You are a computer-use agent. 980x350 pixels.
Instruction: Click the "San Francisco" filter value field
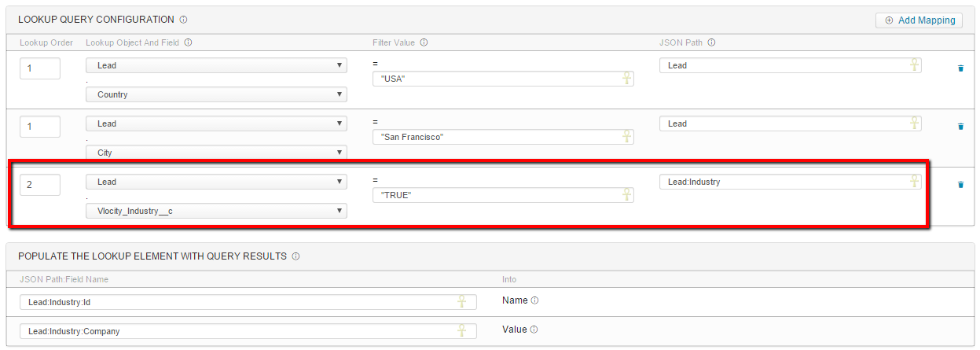pos(495,137)
